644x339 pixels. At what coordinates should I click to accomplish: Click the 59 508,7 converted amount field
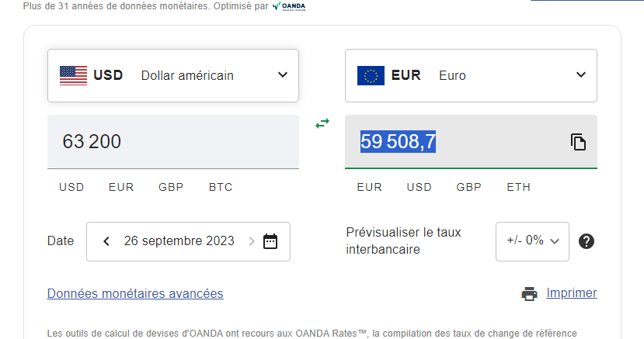(471, 142)
